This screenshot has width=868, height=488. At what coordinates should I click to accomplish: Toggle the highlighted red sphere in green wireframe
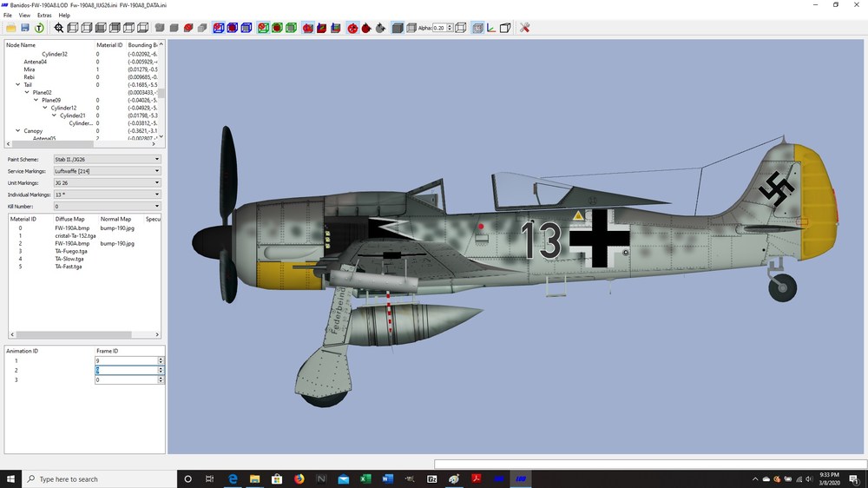point(263,28)
